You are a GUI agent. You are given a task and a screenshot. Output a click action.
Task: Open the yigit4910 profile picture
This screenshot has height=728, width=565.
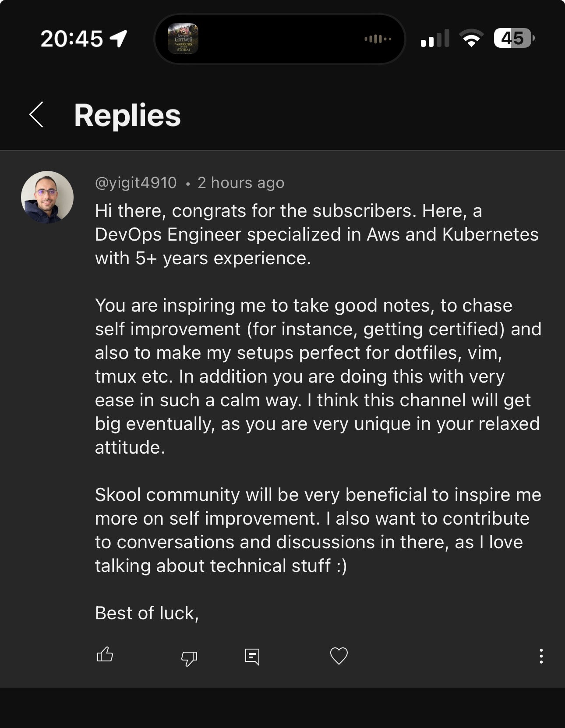pyautogui.click(x=47, y=197)
